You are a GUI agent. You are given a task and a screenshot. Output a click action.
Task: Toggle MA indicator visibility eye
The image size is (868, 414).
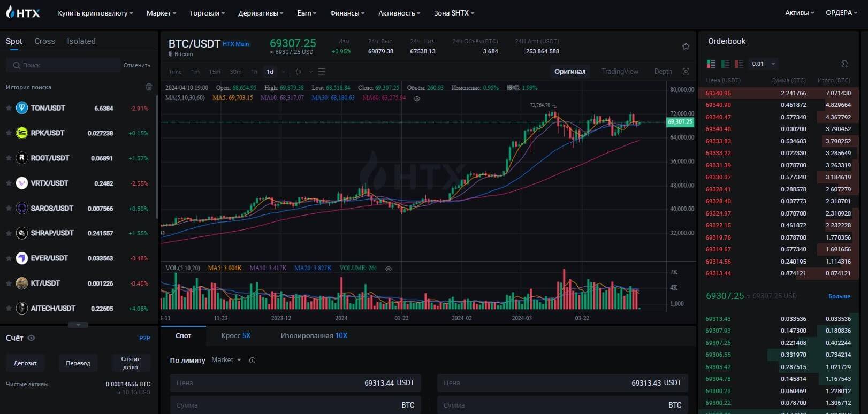(417, 98)
